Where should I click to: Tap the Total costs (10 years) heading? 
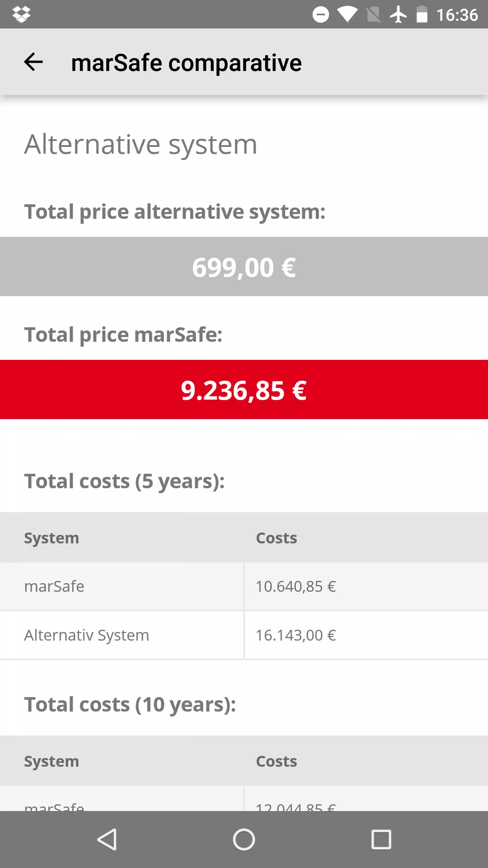tap(130, 705)
